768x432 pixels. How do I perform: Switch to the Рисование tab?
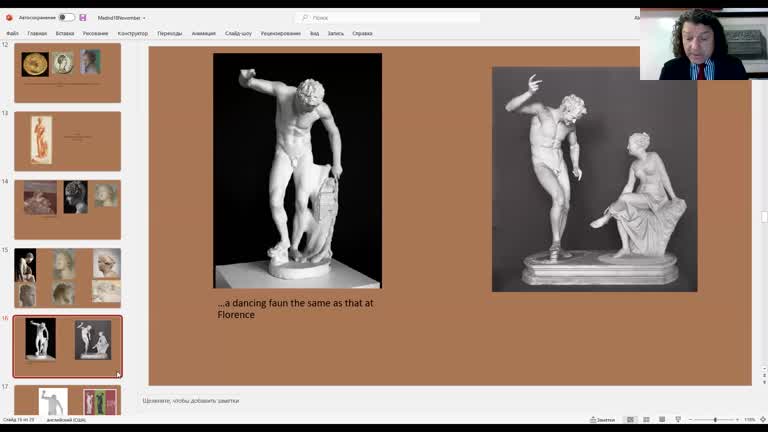(96, 33)
